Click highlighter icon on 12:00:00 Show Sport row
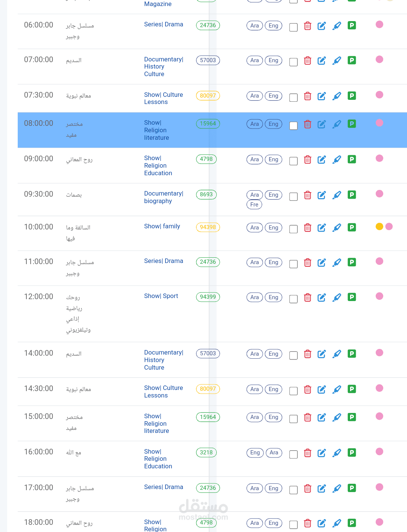407x532 pixels. 337,298
